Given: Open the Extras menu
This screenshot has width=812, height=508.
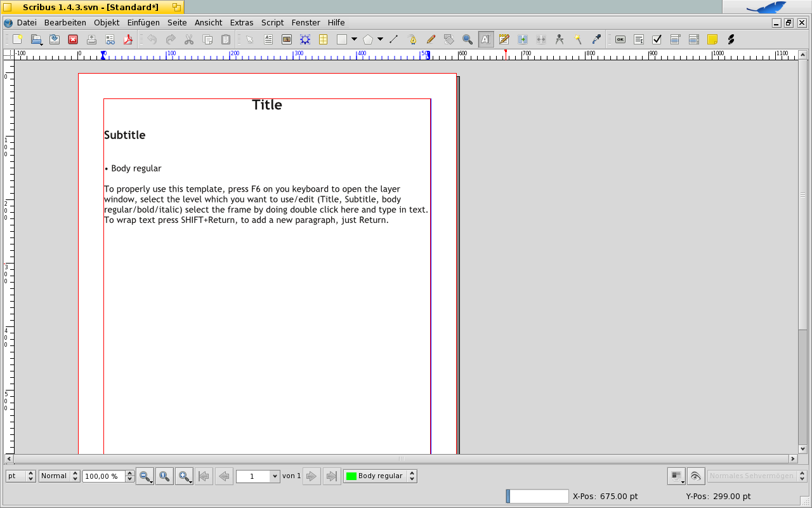Looking at the screenshot, I should tap(242, 22).
